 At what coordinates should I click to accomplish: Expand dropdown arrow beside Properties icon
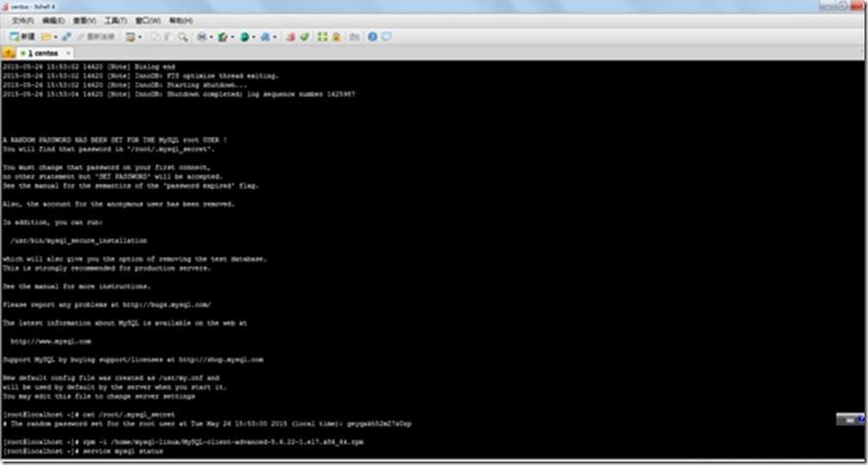(x=140, y=37)
